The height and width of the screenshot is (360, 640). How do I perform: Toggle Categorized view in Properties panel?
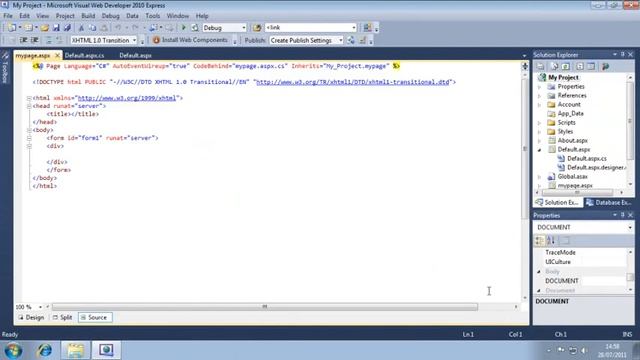pyautogui.click(x=540, y=240)
